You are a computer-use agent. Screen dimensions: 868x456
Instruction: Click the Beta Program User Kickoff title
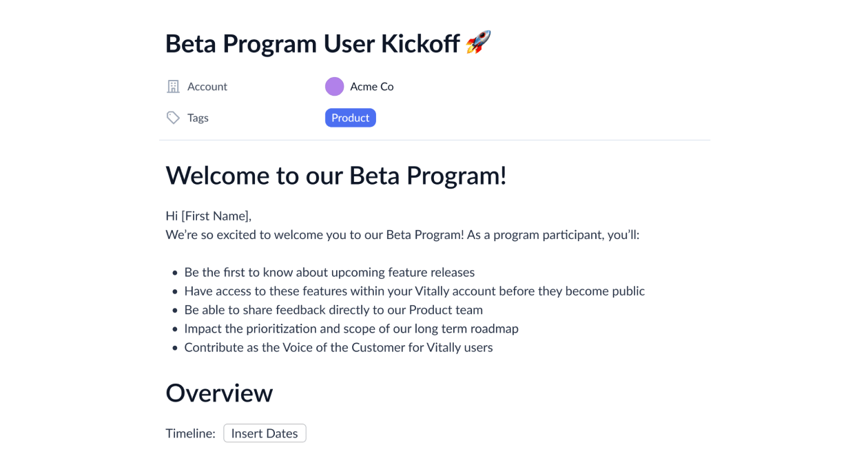(312, 43)
